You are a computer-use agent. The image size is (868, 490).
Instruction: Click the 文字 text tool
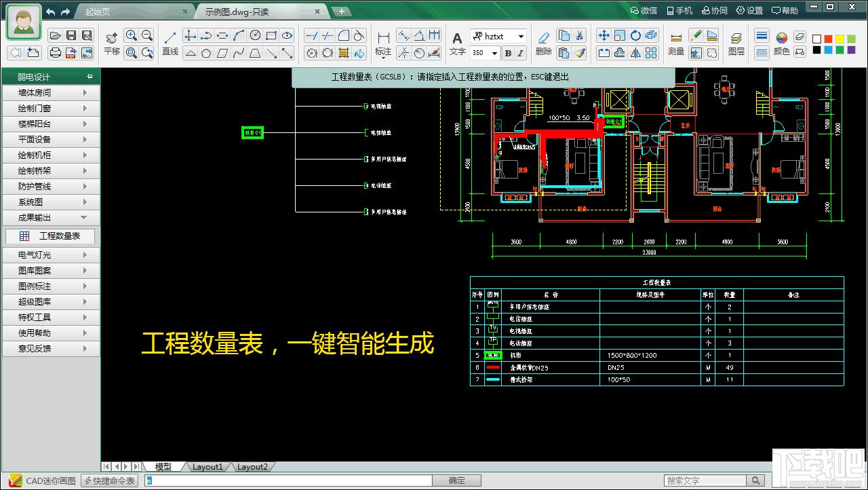[458, 43]
